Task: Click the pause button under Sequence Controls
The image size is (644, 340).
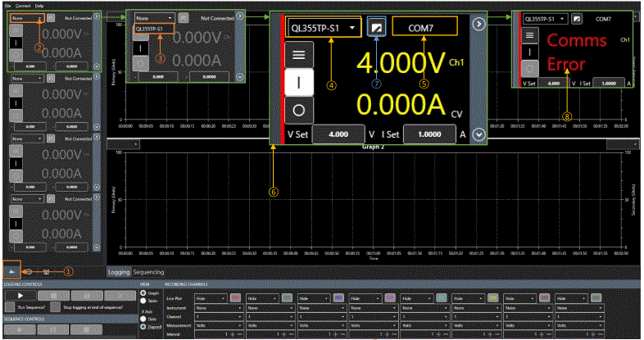Action: (53, 329)
